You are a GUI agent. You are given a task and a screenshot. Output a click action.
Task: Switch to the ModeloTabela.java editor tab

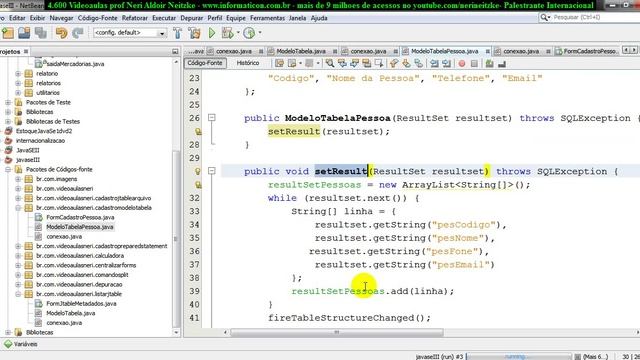301,51
